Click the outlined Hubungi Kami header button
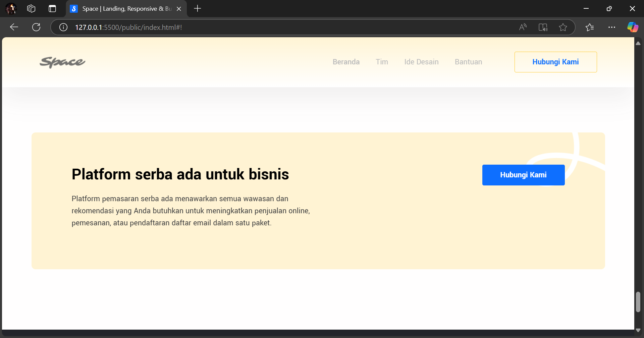Viewport: 644px width, 338px height. tap(555, 62)
